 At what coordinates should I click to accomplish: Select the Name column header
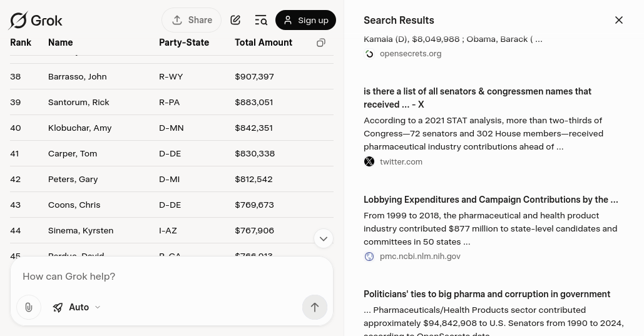[x=60, y=43]
